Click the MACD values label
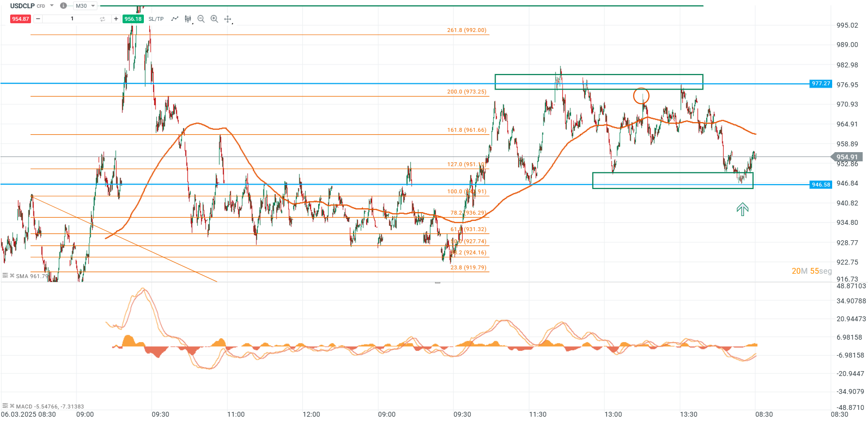This screenshot has height=422, width=868. pyautogui.click(x=50, y=406)
